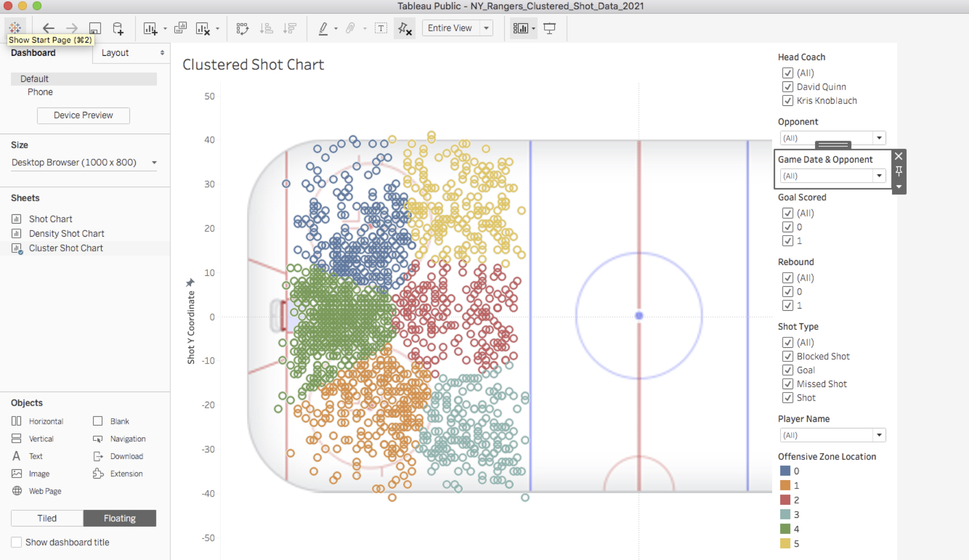
Task: Click the Fix Axes pin icon
Action: 404,28
